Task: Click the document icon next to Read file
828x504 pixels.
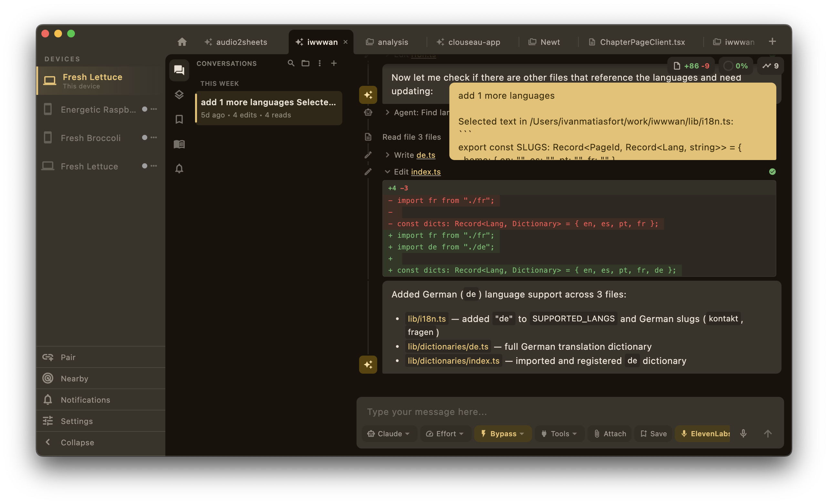Action: [x=368, y=137]
